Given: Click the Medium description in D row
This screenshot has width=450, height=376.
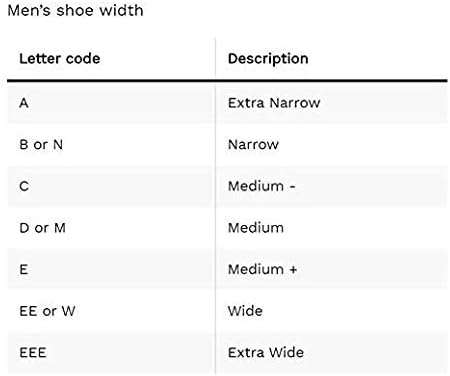Looking at the screenshot, I should point(256,228).
